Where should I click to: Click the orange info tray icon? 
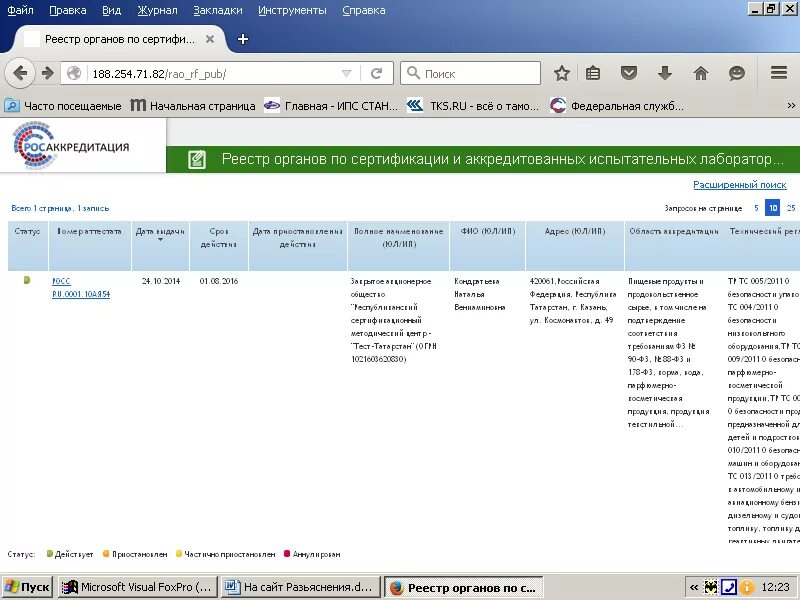[747, 587]
